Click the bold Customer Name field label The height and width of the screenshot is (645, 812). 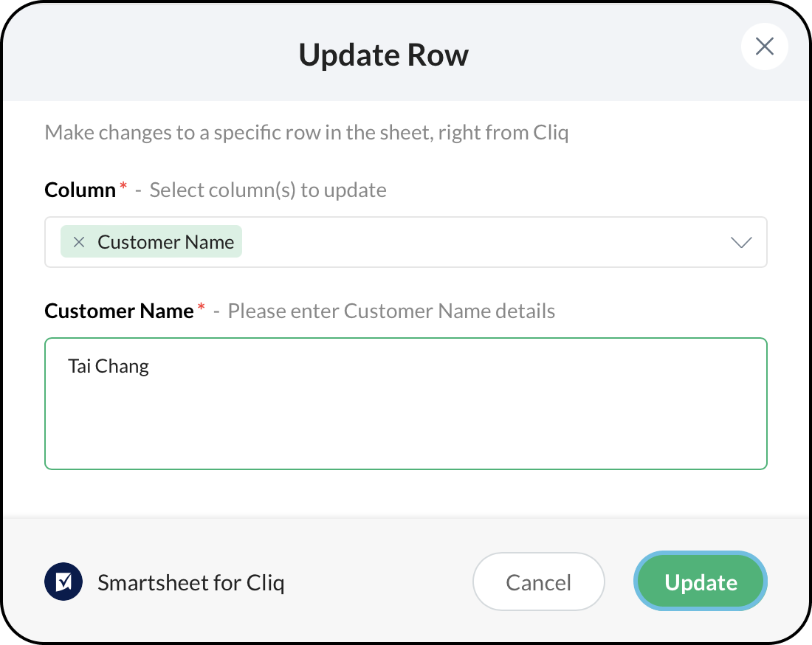coord(119,311)
